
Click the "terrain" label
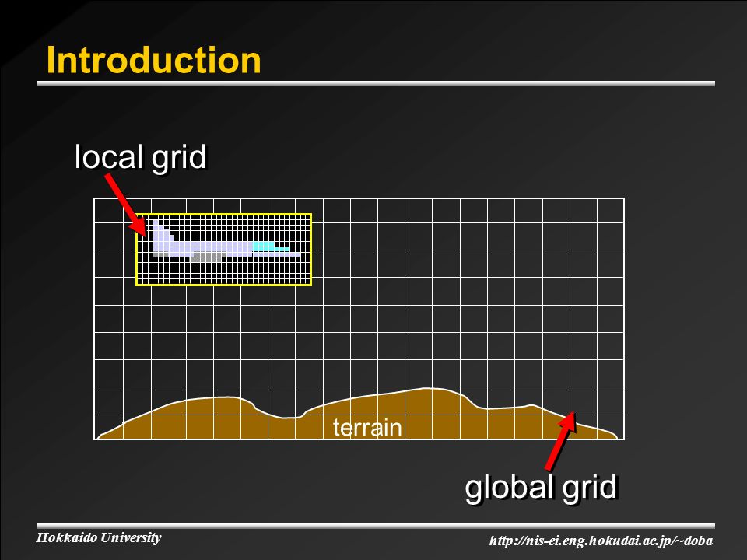(366, 427)
